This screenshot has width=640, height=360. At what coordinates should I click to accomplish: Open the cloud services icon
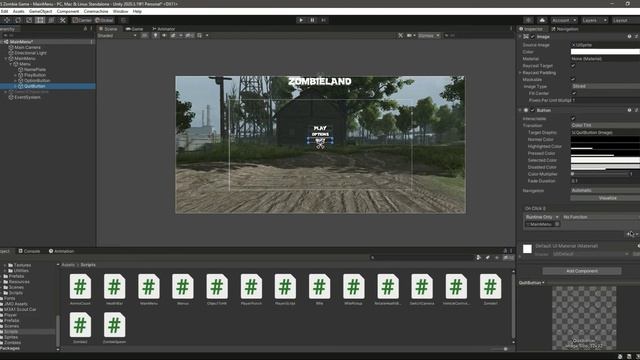point(542,20)
